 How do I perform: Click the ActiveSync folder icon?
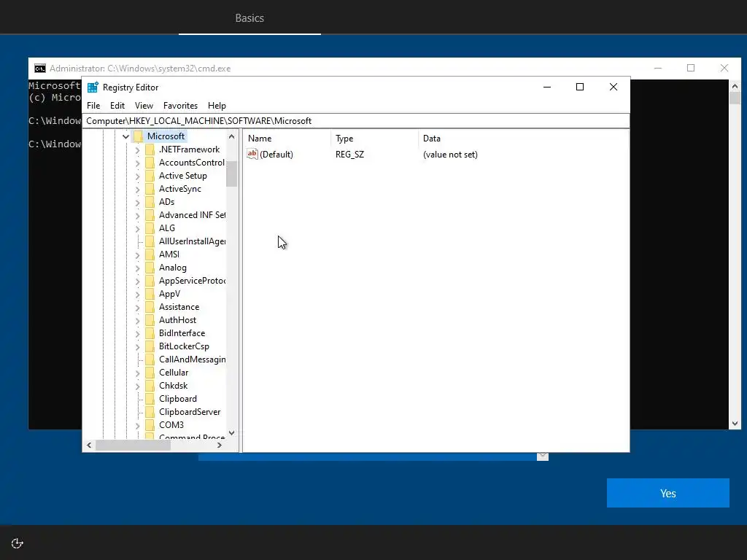[x=150, y=189]
